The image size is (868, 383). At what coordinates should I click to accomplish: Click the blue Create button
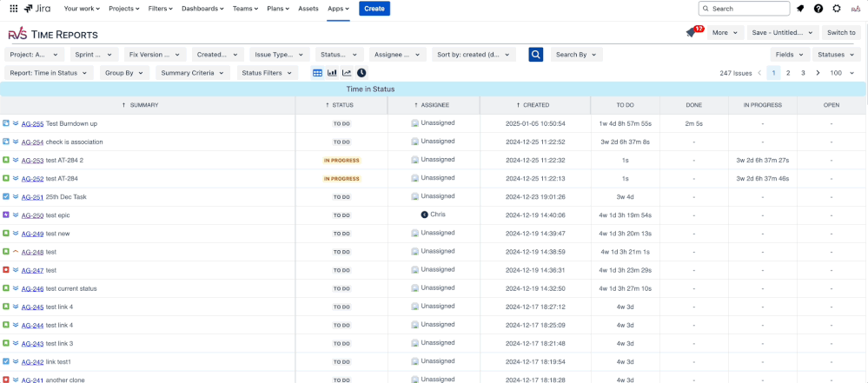[x=374, y=9]
